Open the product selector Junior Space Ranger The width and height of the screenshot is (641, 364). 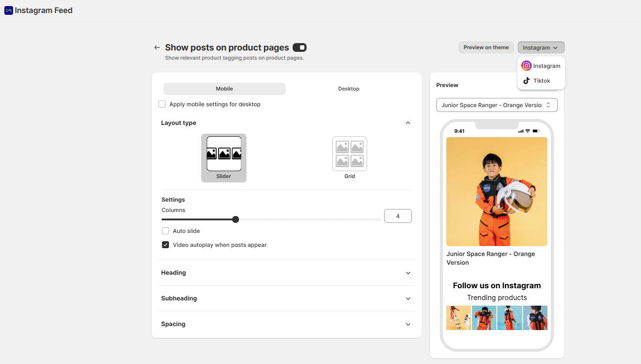pyautogui.click(x=497, y=105)
